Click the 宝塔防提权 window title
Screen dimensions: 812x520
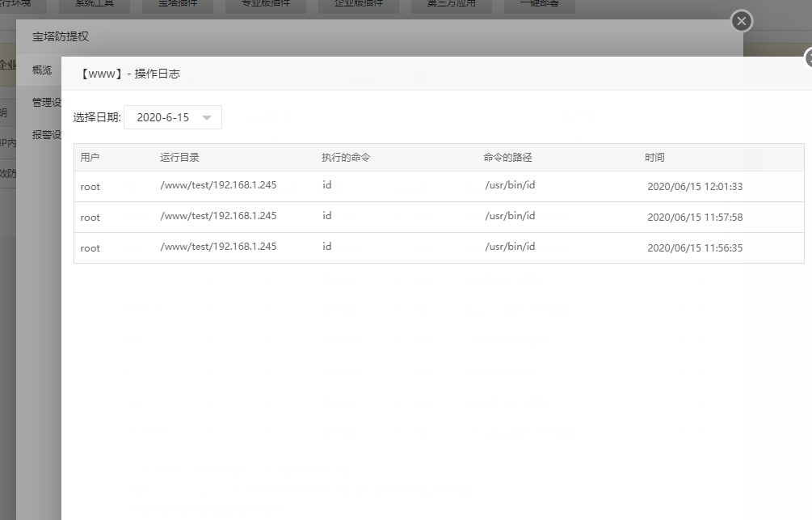[61, 36]
